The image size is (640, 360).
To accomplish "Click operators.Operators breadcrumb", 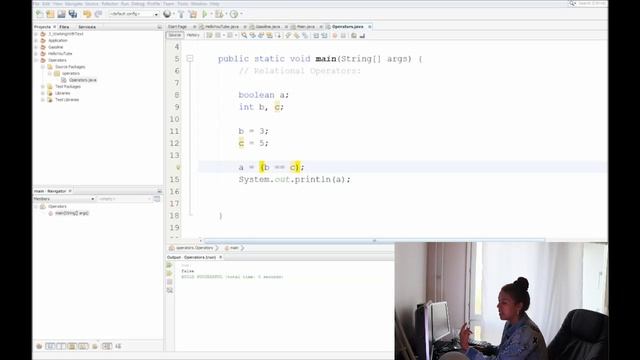I will [x=194, y=248].
